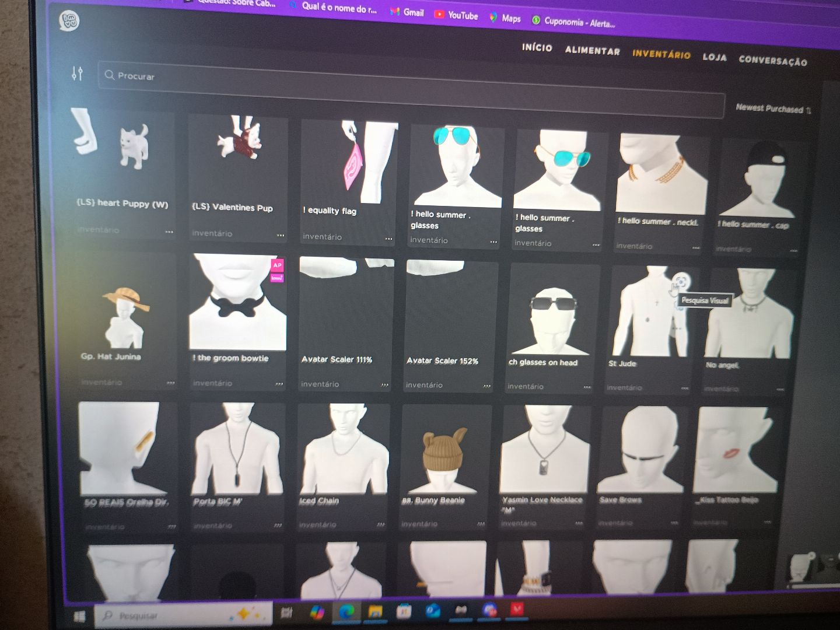Open options menu for ch glasses on head
840x630 pixels.
click(587, 387)
